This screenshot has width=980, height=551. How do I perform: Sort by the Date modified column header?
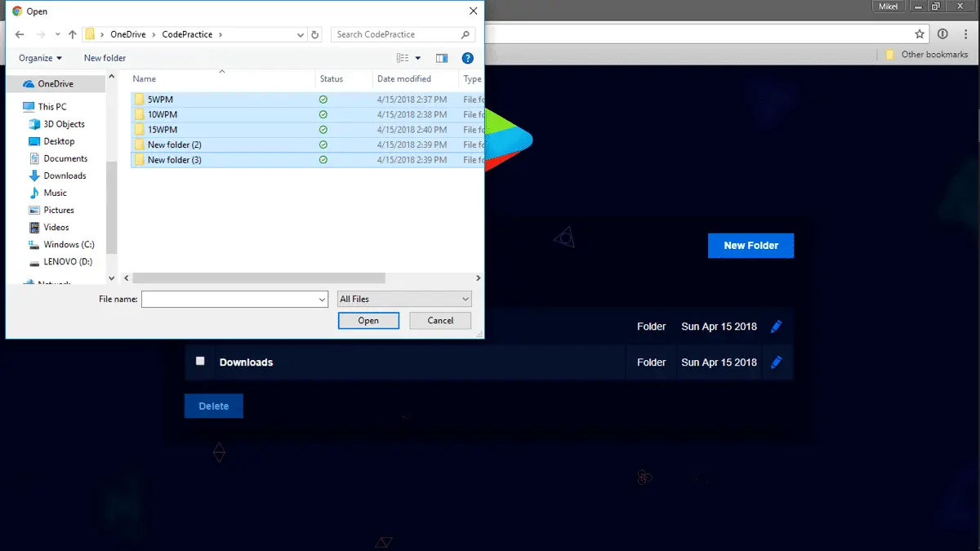[x=403, y=79]
